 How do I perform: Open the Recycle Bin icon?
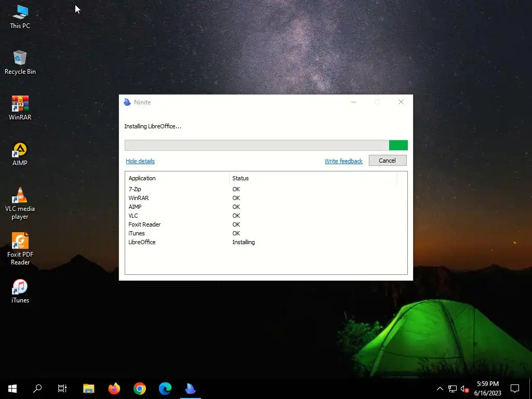pyautogui.click(x=20, y=63)
